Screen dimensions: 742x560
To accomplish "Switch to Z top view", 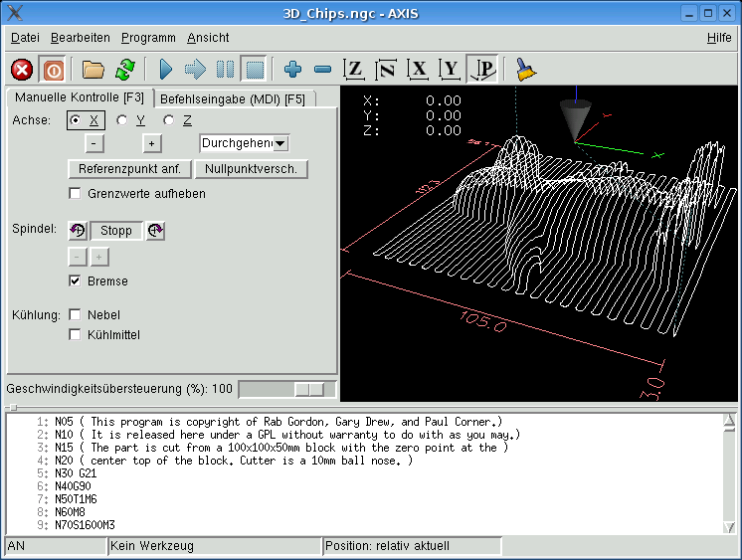I will pyautogui.click(x=353, y=70).
